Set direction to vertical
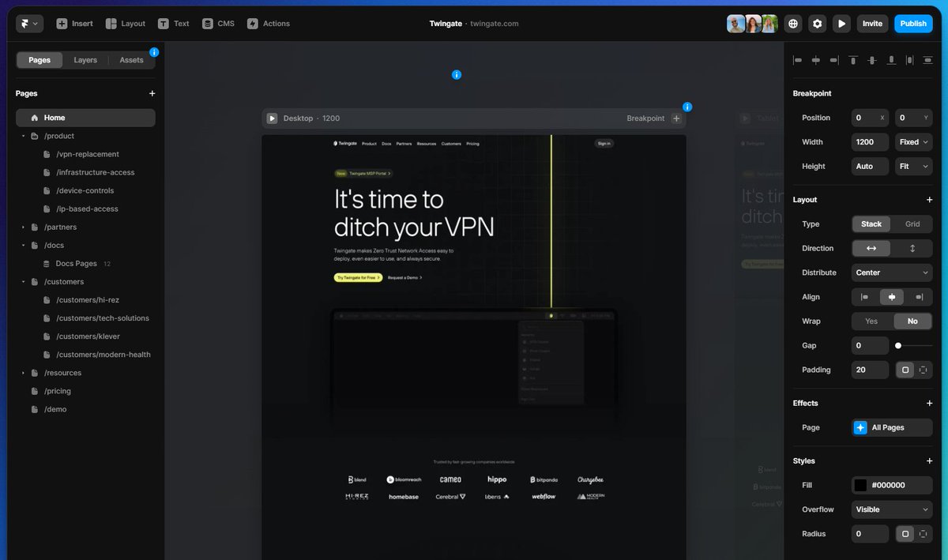 912,248
